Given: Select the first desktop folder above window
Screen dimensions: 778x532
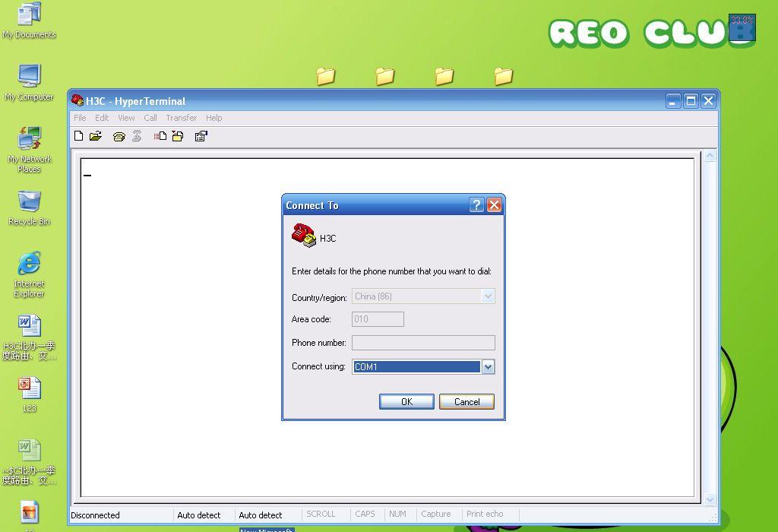Looking at the screenshot, I should (x=325, y=77).
